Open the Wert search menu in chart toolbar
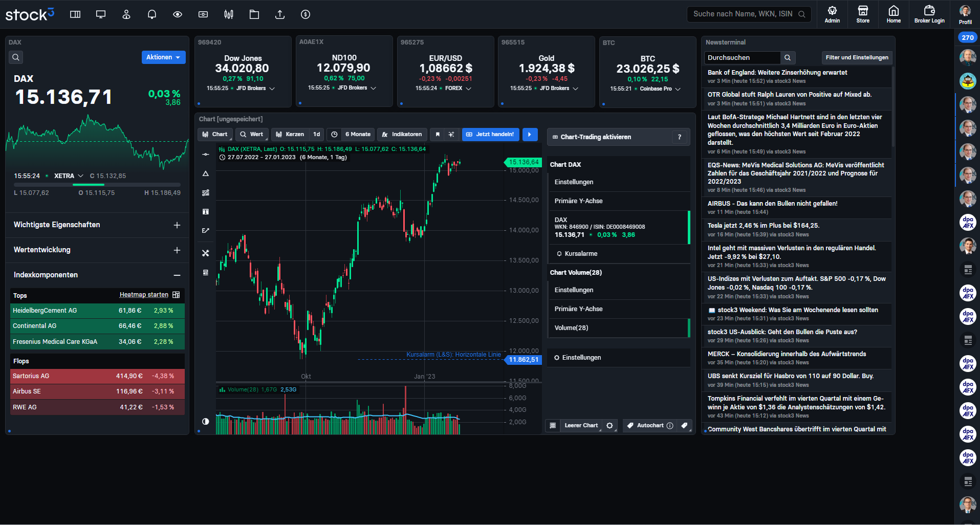980x525 pixels. click(252, 134)
